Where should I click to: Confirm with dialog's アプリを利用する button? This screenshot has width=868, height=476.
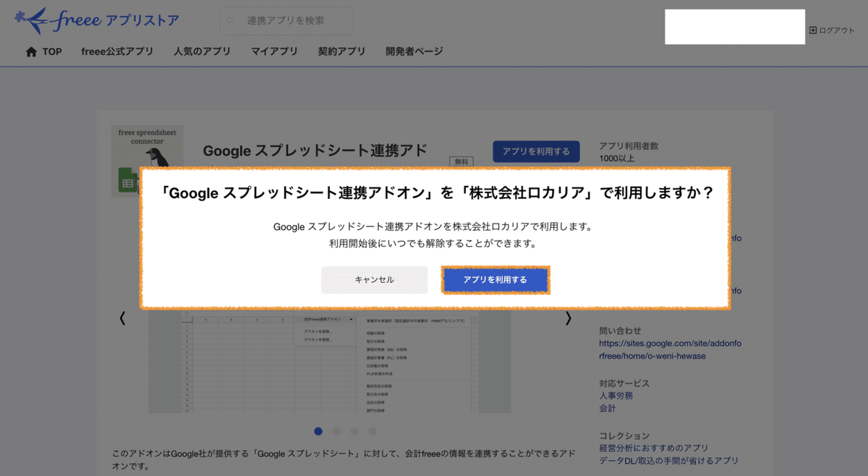(495, 280)
